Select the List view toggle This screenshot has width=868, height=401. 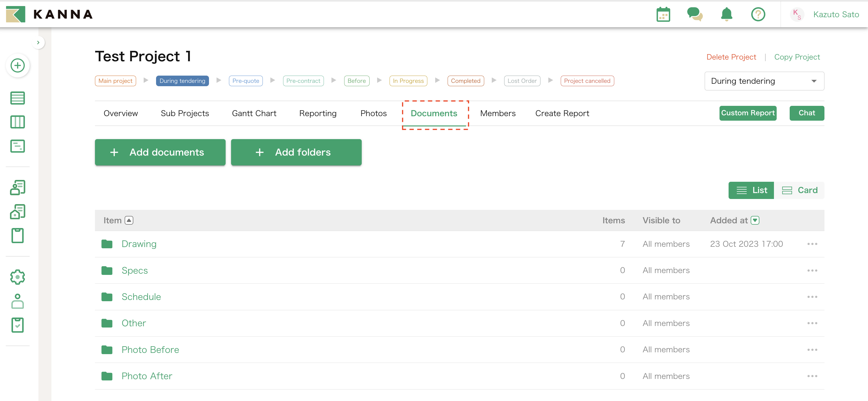pos(751,191)
